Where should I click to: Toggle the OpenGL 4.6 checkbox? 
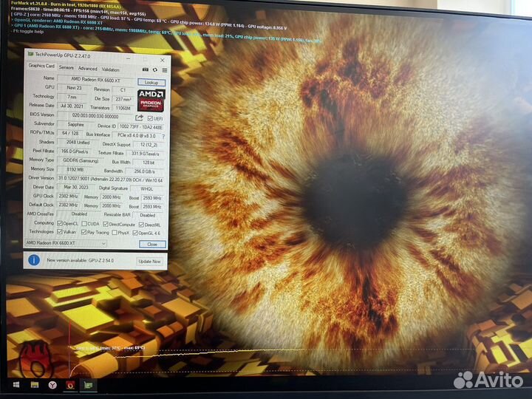pos(135,233)
